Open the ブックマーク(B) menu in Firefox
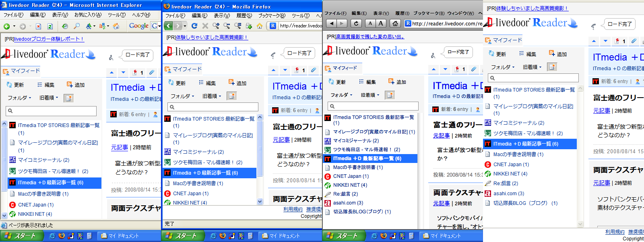The width and height of the screenshot is (644, 242). pyautogui.click(x=272, y=16)
